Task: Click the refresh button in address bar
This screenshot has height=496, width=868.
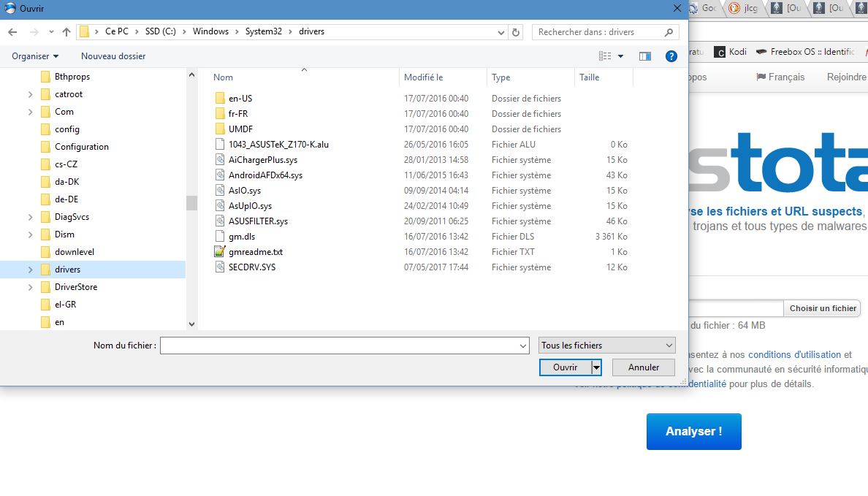Action: 517,32
